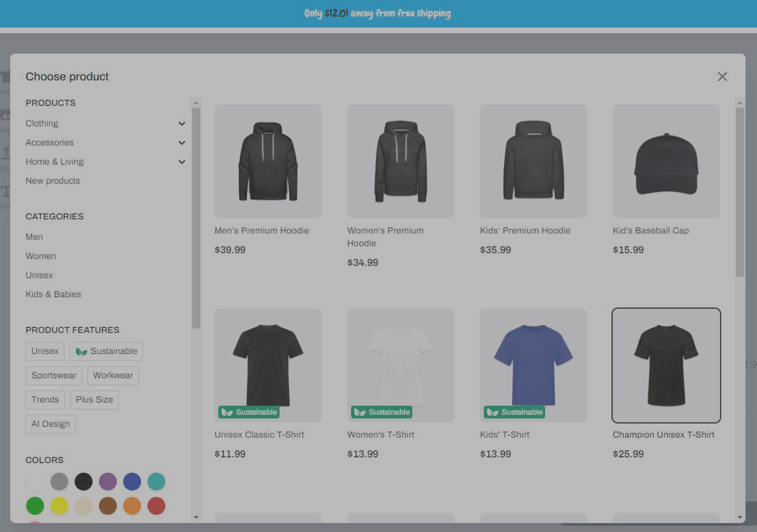Pick the white color swatch
Screen dimensions: 757x532
pyautogui.click(x=34, y=482)
